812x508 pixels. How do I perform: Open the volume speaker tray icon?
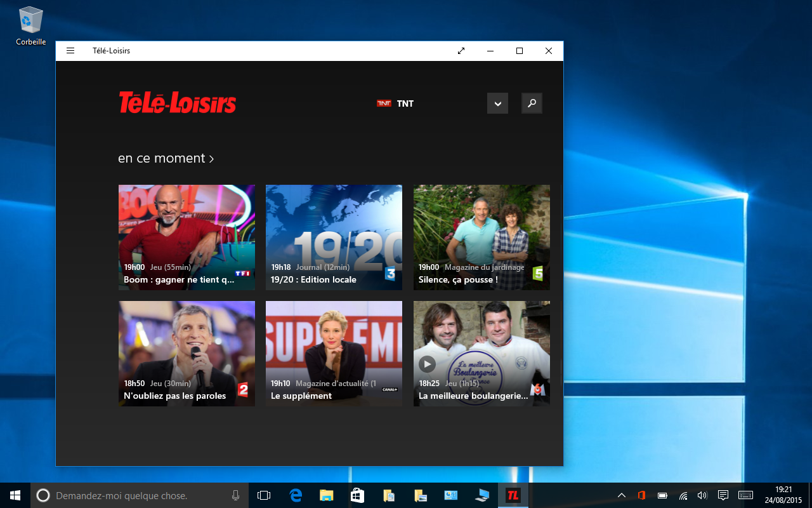(702, 495)
